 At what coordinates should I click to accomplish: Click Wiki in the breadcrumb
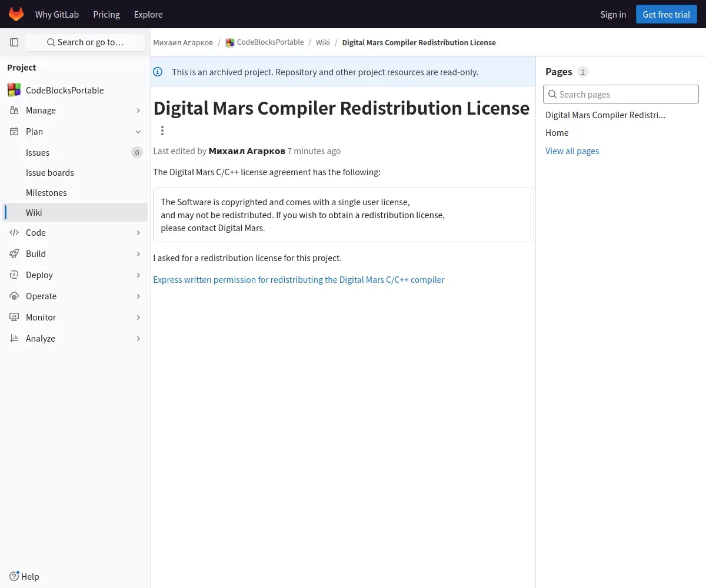[x=323, y=42]
